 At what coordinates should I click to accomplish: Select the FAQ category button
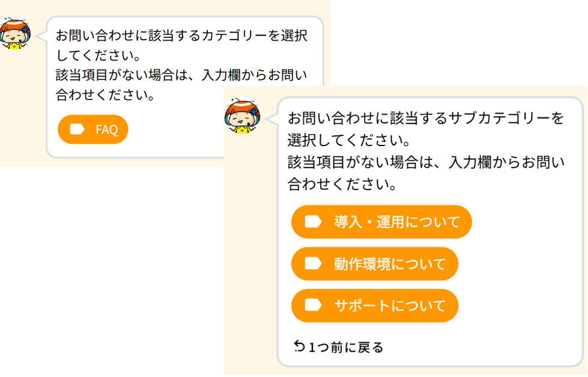click(x=93, y=129)
